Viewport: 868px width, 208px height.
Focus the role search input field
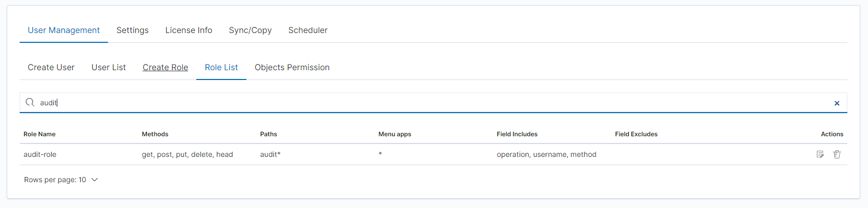(413, 103)
